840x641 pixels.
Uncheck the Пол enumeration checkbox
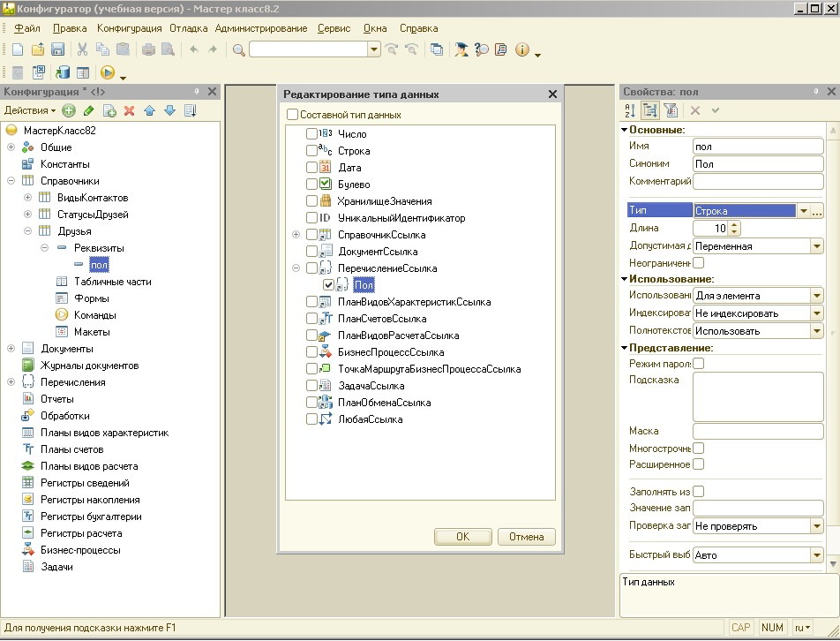click(x=329, y=285)
